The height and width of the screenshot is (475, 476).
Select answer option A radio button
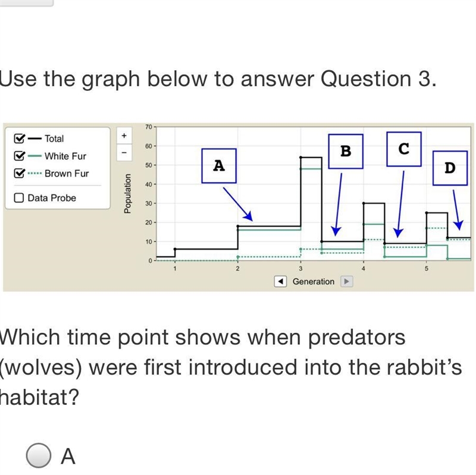click(38, 455)
